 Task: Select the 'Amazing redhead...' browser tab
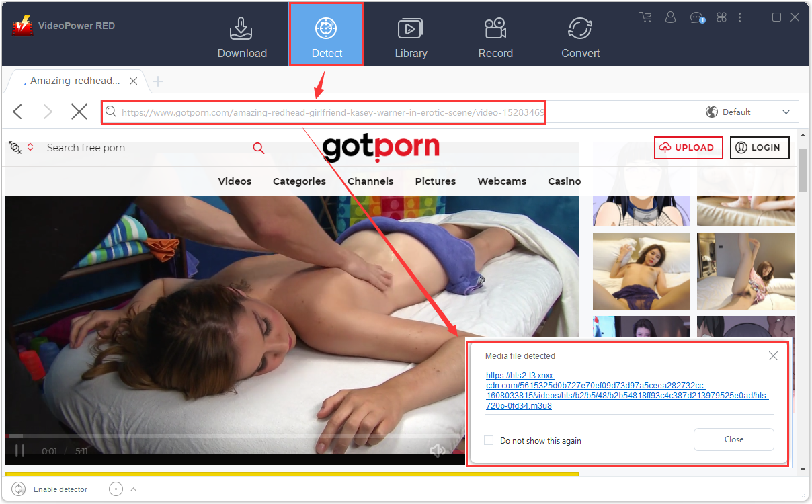75,81
